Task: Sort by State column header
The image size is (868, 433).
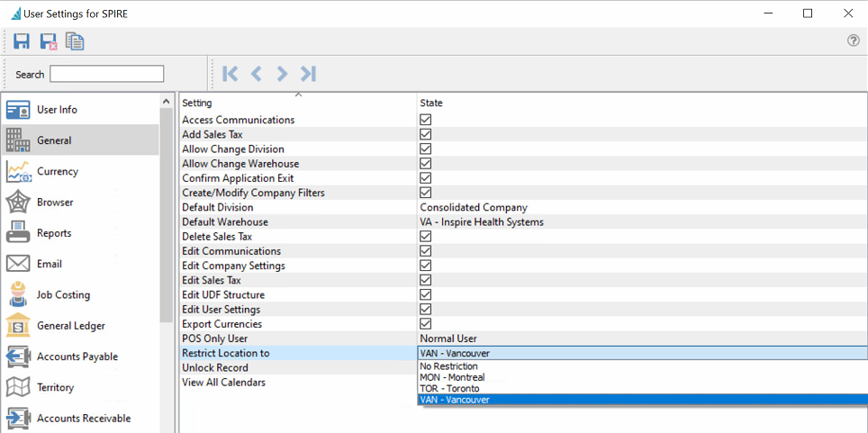Action: [x=642, y=103]
